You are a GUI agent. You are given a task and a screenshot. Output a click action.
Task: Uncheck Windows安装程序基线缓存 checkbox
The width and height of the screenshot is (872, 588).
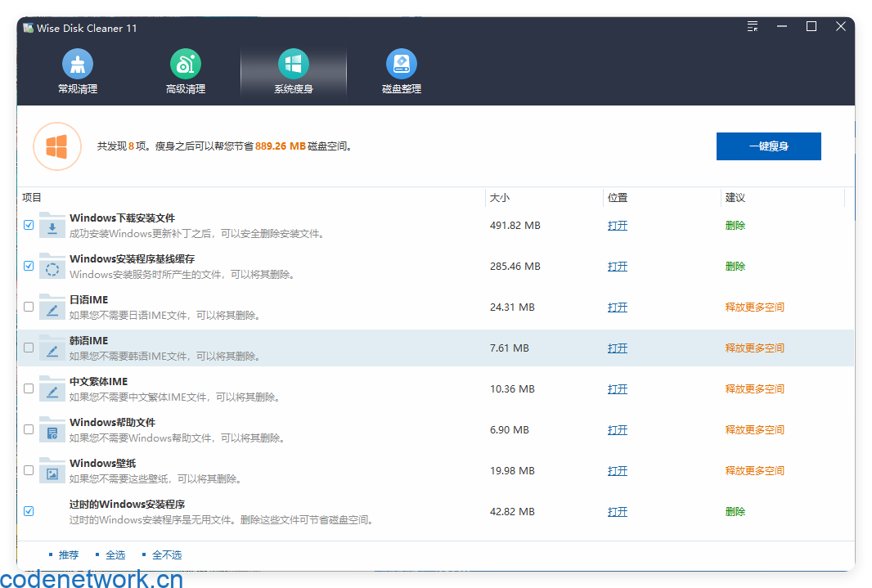pos(29,267)
